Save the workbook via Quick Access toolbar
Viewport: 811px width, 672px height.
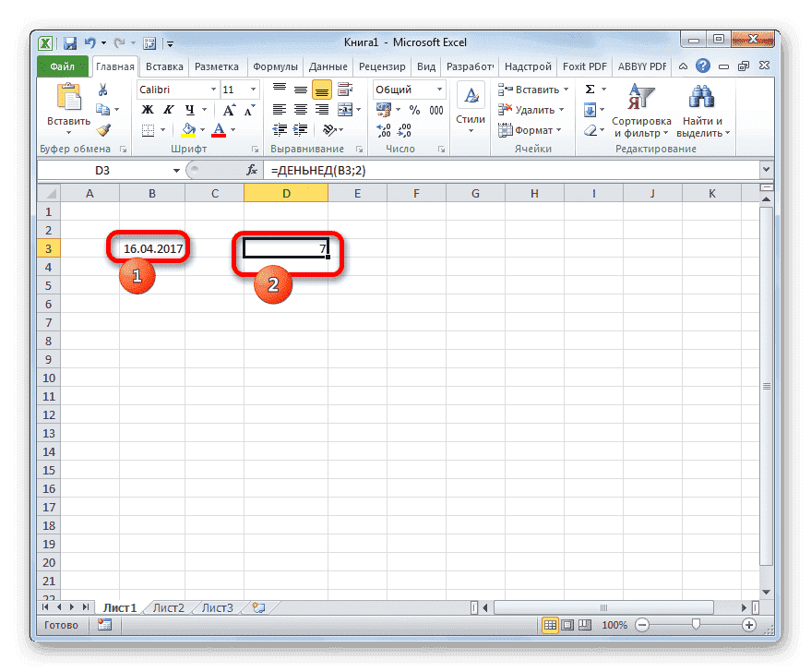tap(69, 42)
